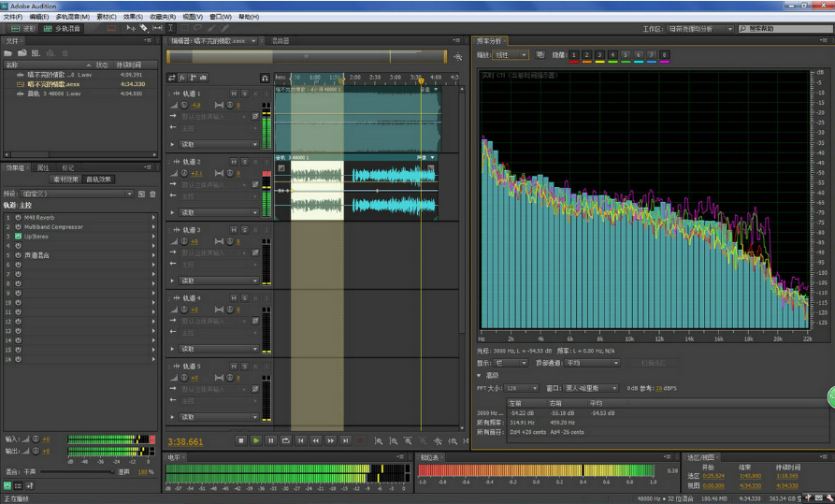This screenshot has height=504, width=835.
Task: Show the track Effects (fx) view
Action: pyautogui.click(x=182, y=78)
